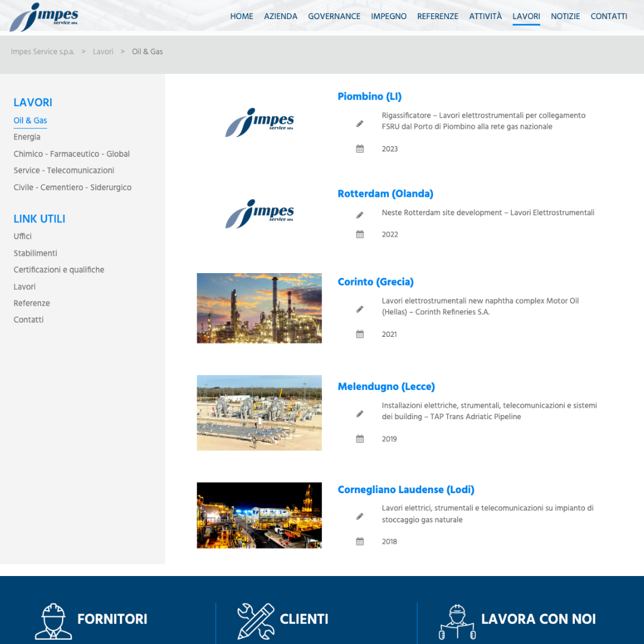Click the pencil icon beside Piombino description
The width and height of the screenshot is (644, 644).
tap(360, 123)
